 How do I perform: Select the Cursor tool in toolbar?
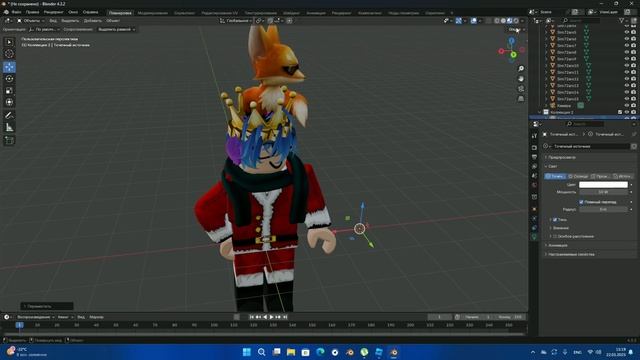pos(9,54)
